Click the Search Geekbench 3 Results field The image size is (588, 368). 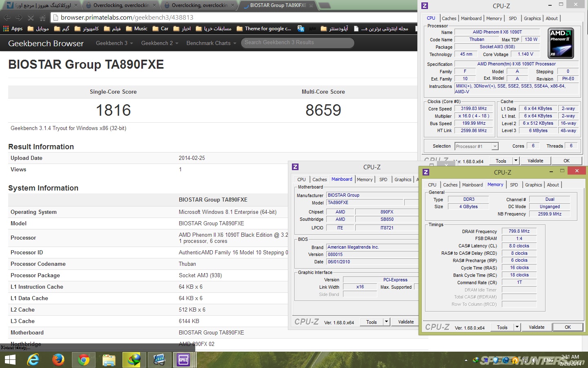point(297,43)
